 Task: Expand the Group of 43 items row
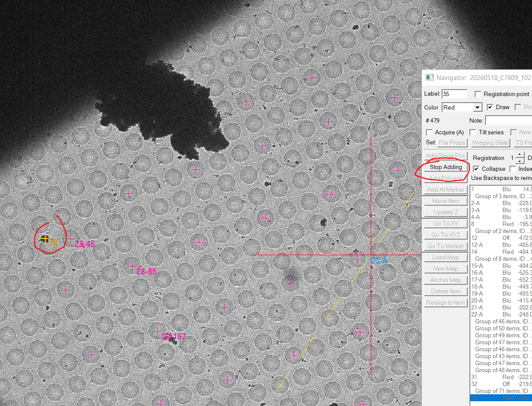coord(501,356)
